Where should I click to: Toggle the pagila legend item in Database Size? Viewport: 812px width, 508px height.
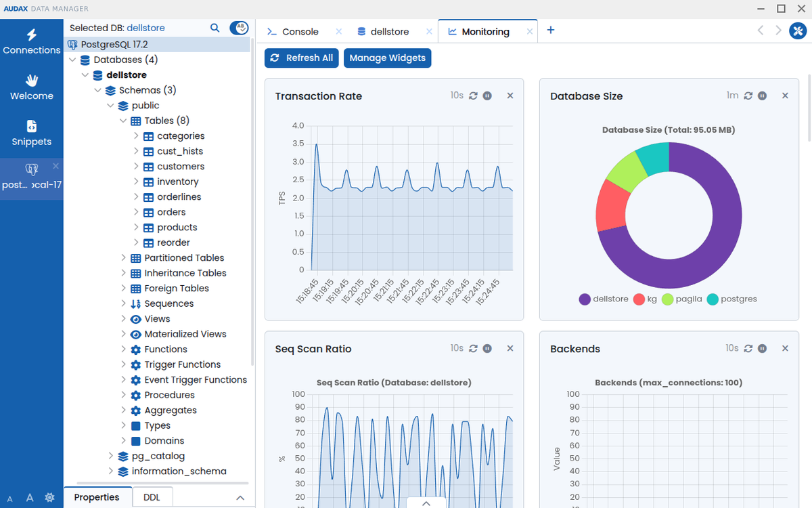(x=681, y=299)
